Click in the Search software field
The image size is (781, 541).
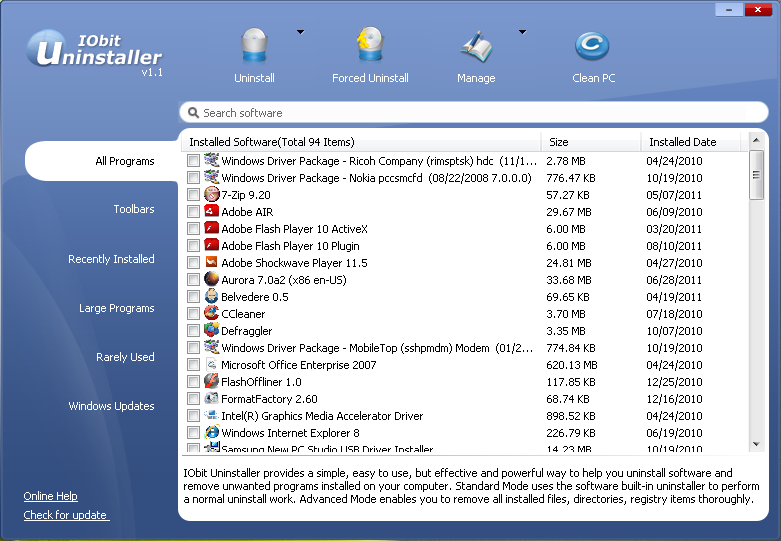click(473, 113)
